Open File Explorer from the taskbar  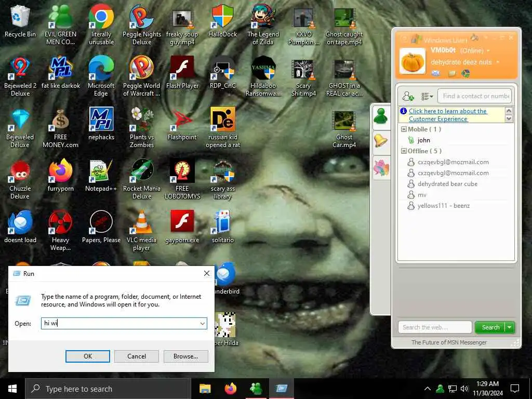coord(205,389)
